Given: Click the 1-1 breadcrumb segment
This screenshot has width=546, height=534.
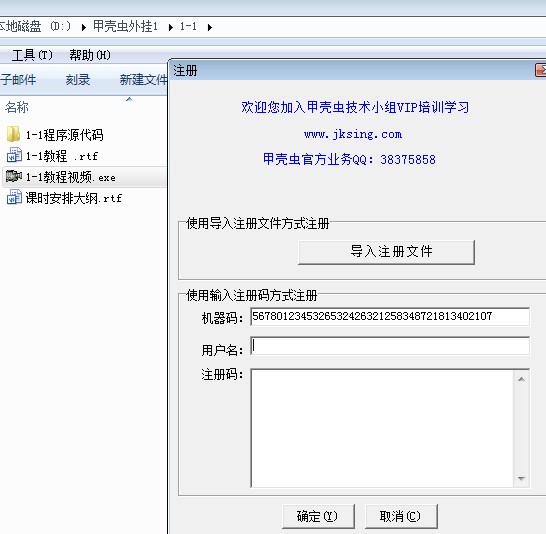Looking at the screenshot, I should (x=188, y=26).
